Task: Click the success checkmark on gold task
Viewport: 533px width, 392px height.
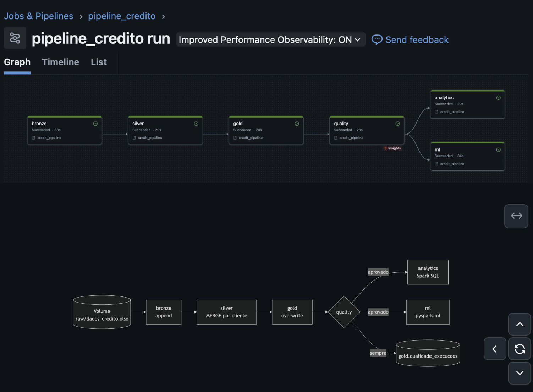Action: [297, 124]
